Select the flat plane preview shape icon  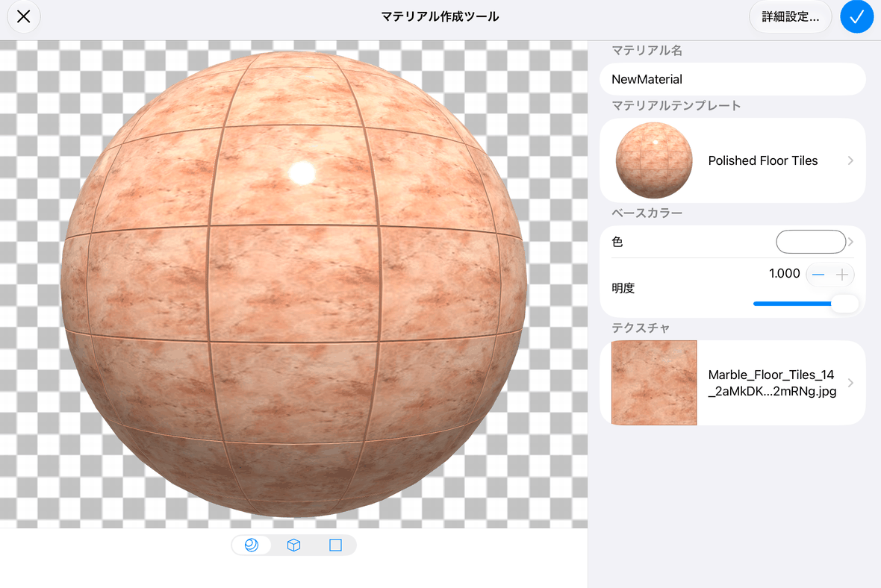coord(335,545)
